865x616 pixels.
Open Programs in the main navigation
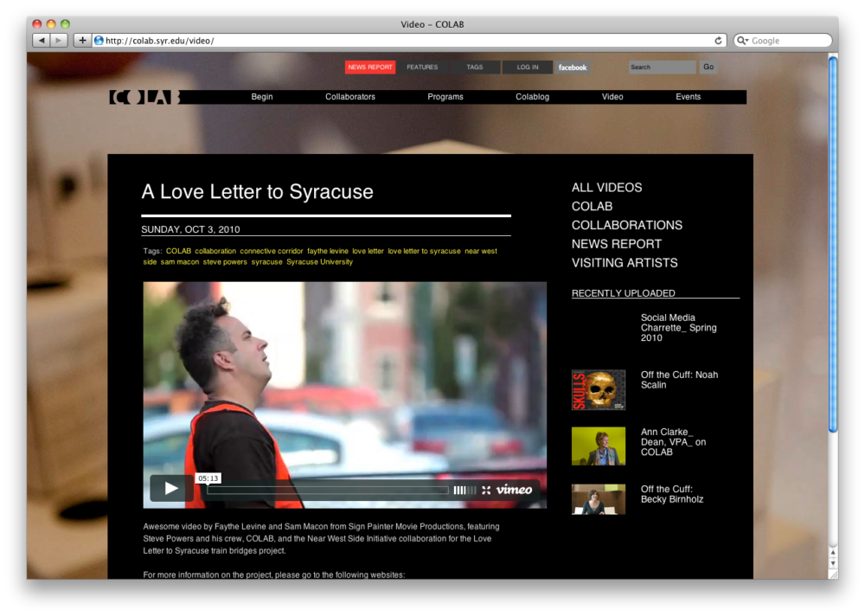445,97
